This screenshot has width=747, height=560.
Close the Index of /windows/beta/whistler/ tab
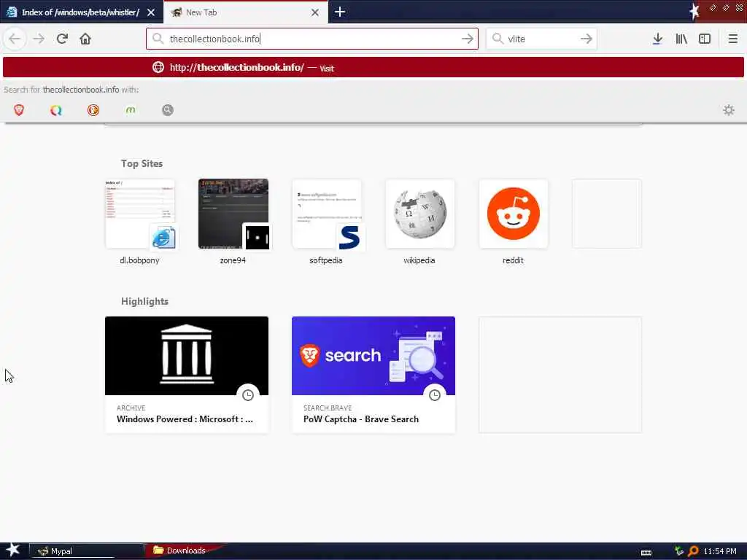pos(151,12)
